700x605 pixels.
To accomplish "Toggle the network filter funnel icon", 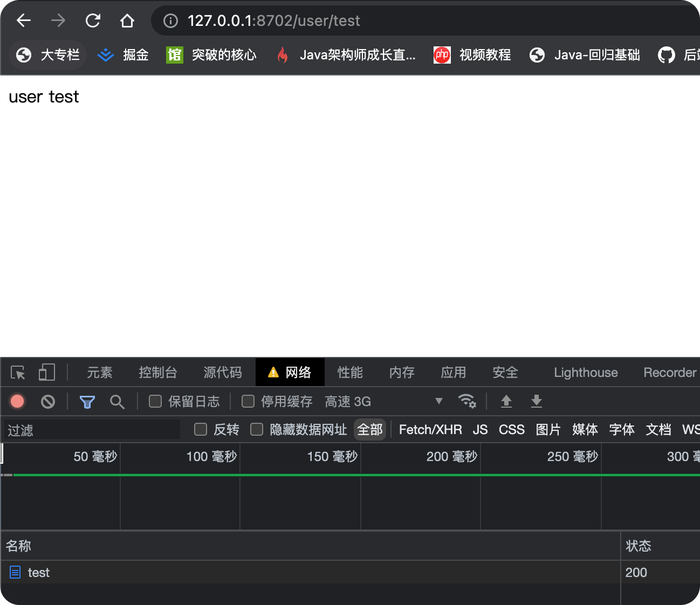I will [x=87, y=402].
